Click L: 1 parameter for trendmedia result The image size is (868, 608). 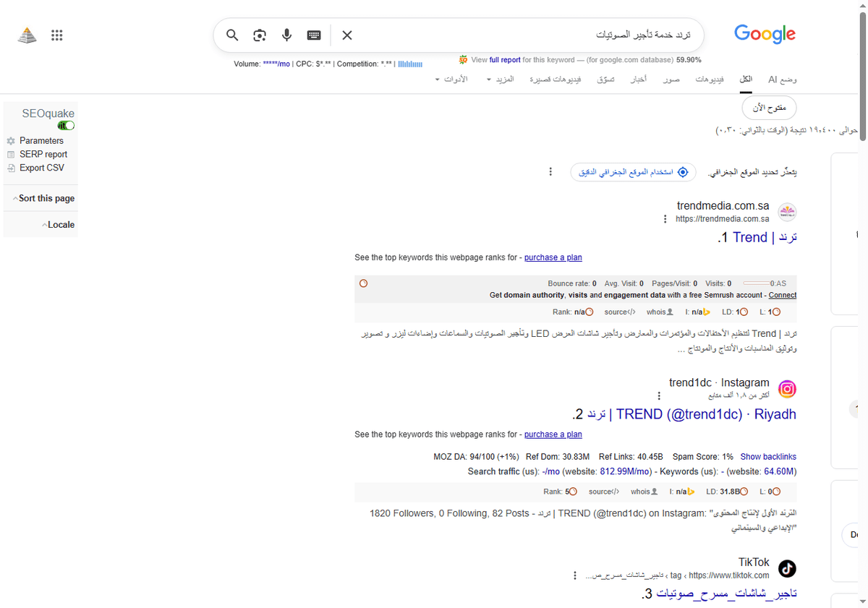click(x=770, y=312)
